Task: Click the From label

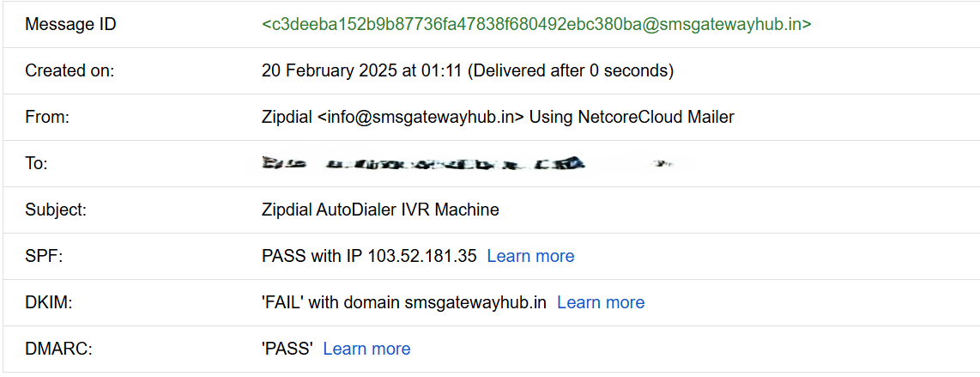Action: click(47, 117)
